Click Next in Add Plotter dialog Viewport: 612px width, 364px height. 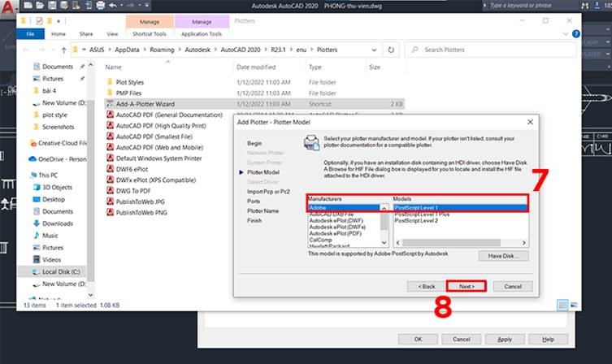pyautogui.click(x=467, y=286)
